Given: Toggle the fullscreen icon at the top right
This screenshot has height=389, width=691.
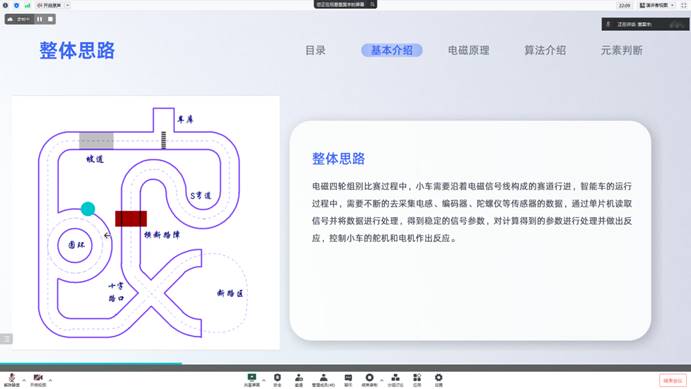Looking at the screenshot, I should click(x=684, y=5).
